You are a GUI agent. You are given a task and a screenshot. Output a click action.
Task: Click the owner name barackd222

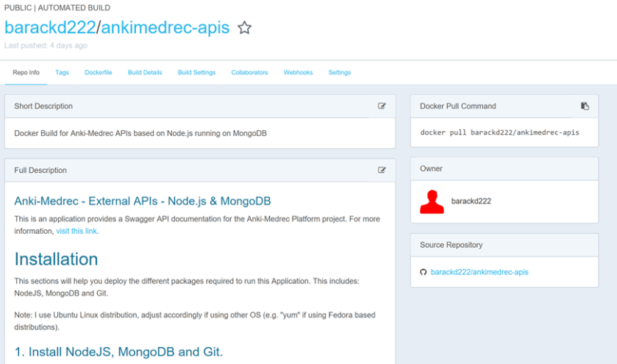pyautogui.click(x=471, y=201)
